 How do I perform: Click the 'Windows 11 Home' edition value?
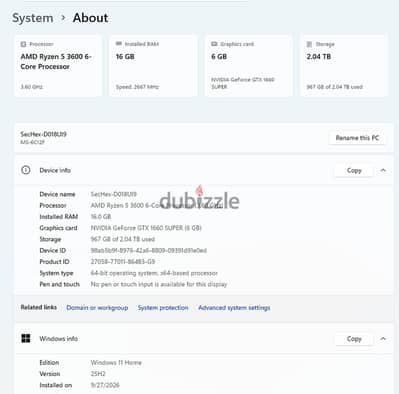[116, 362]
